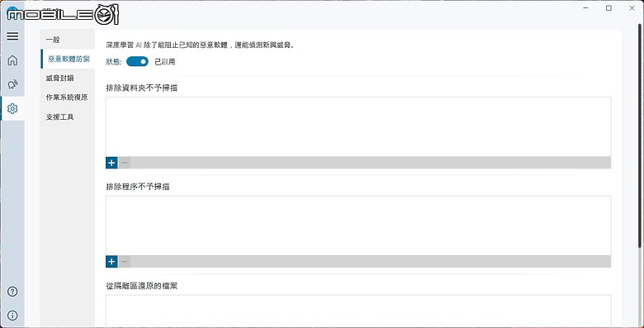Screen dimensions: 644x328
Task: Open the info icon at sidebar bottom
Action: (12, 316)
